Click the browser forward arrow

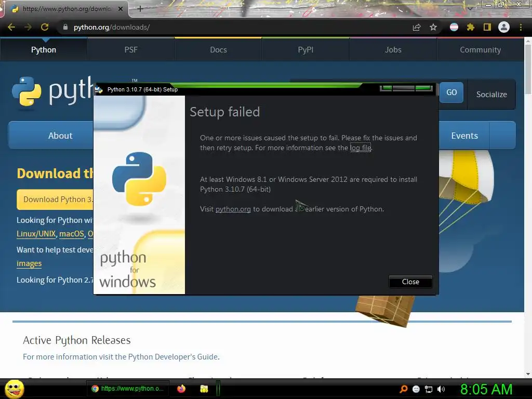28,27
